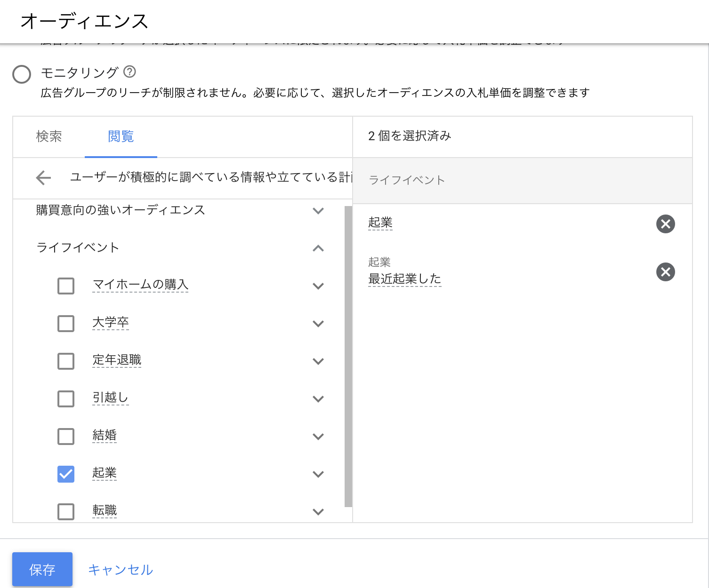Click the audience list vertical scrollbar
This screenshot has height=588, width=709.
(348, 356)
